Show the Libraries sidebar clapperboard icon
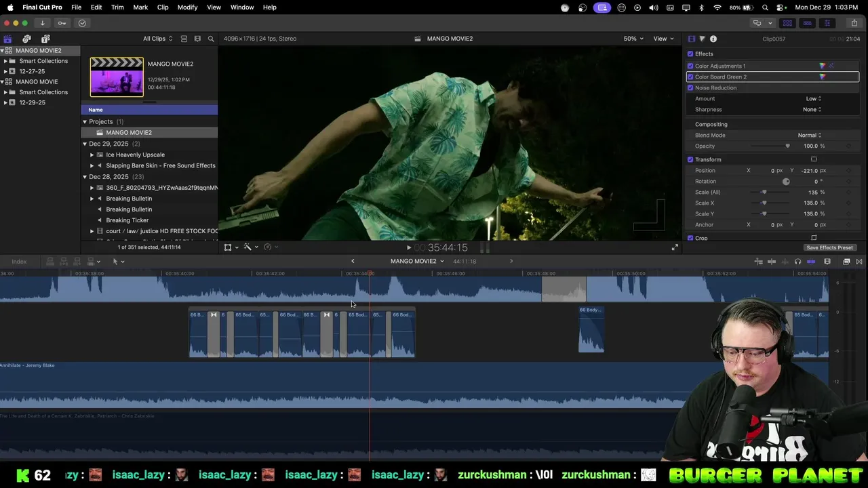 (7, 39)
